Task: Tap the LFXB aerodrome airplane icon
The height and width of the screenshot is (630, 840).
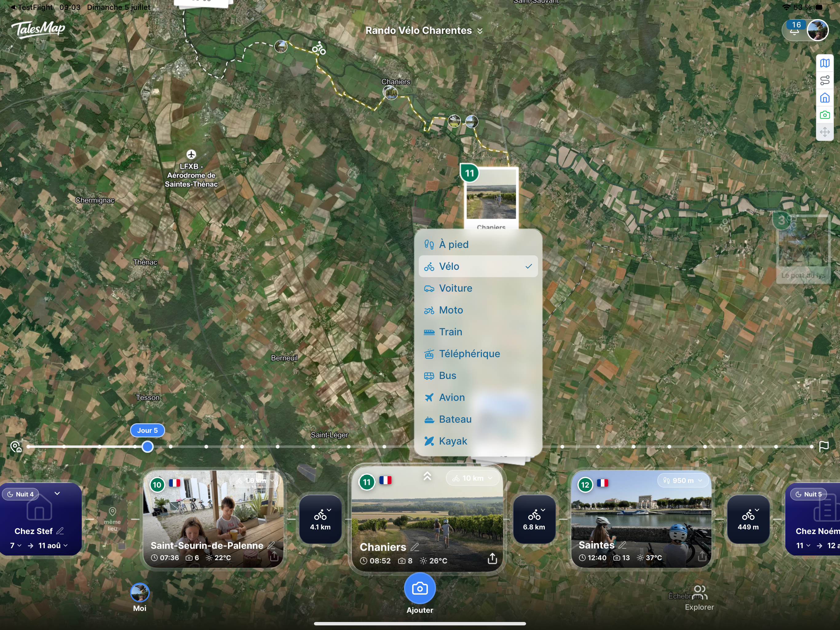Action: (191, 154)
